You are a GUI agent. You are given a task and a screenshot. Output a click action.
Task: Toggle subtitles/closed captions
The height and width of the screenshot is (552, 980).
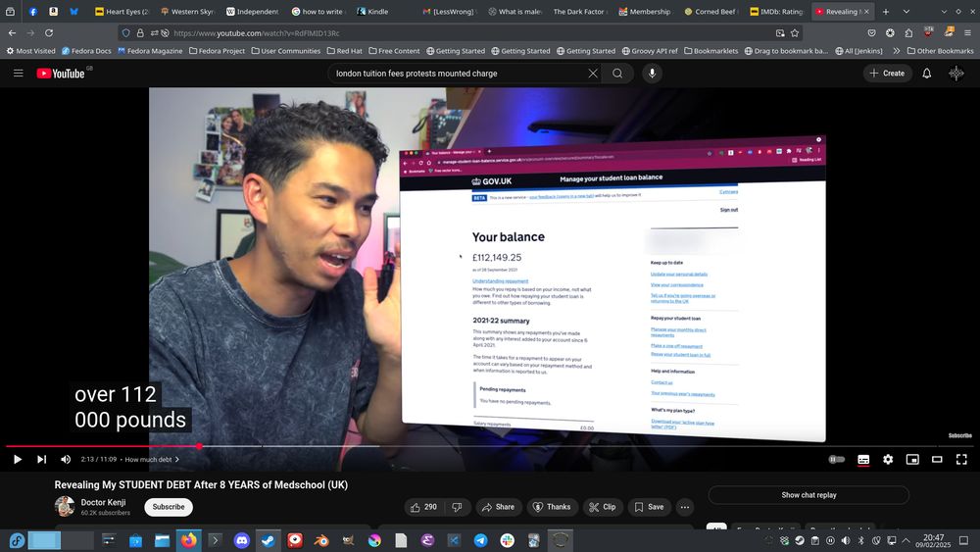tap(863, 460)
